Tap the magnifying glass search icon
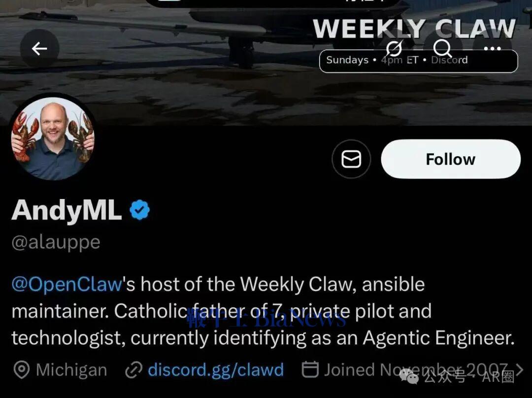This screenshot has width=532, height=398. 443,49
